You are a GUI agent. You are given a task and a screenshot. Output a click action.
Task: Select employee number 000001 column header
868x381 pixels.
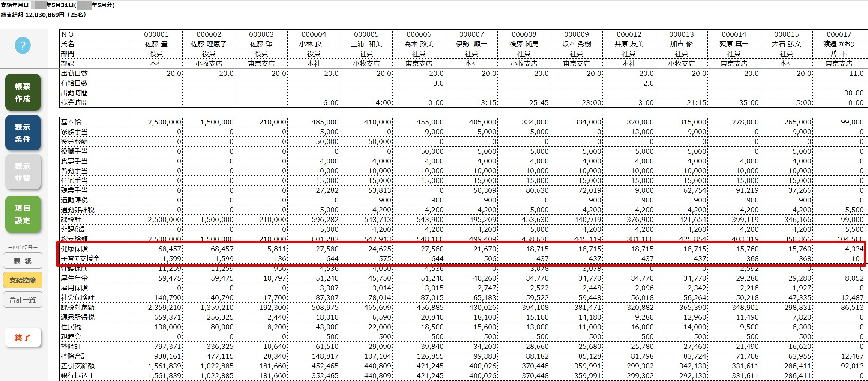(156, 34)
